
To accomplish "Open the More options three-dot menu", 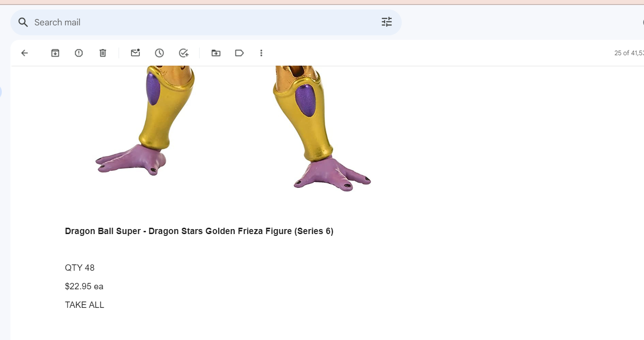I will [x=261, y=53].
